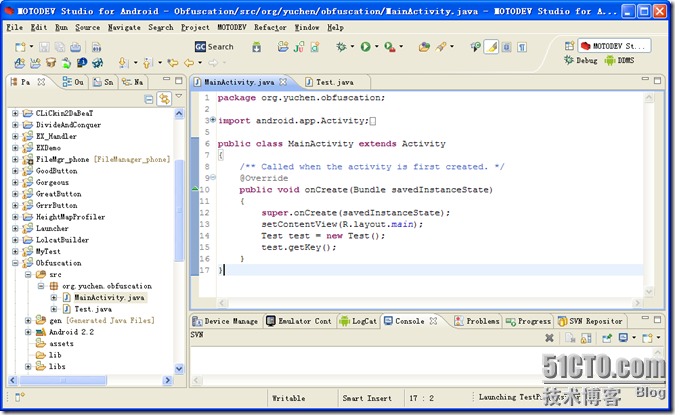Image resolution: width=675 pixels, height=415 pixels.
Task: Select the HeightMapProfiler project
Action: [x=70, y=217]
